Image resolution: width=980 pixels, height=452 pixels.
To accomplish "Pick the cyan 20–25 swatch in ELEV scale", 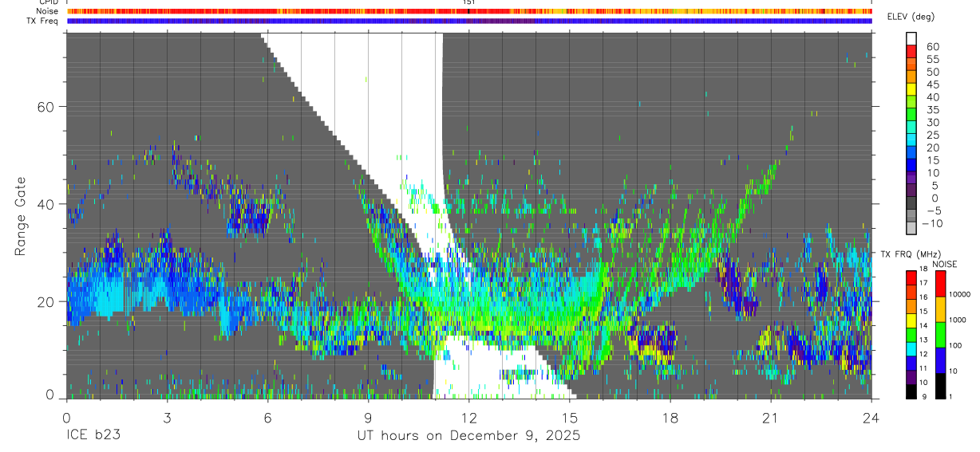I will (x=911, y=140).
